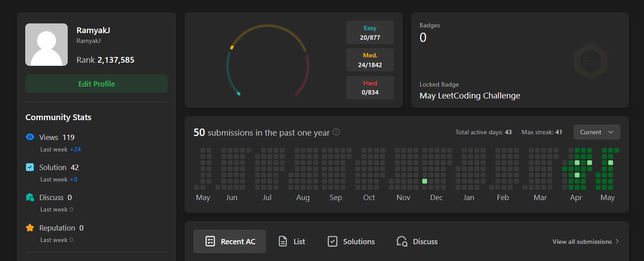Image resolution: width=644 pixels, height=261 pixels.
Task: Click the lone green December heatmap cell
Action: click(425, 182)
